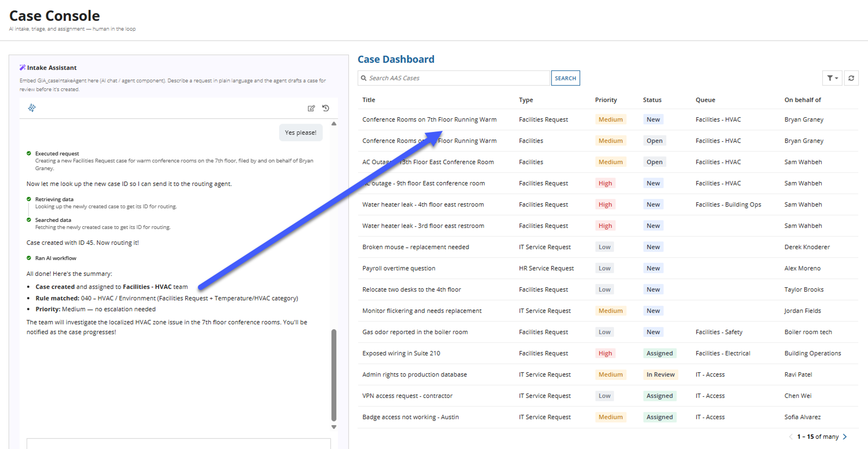868x449 pixels.
Task: Sort by Title column header
Action: (368, 100)
